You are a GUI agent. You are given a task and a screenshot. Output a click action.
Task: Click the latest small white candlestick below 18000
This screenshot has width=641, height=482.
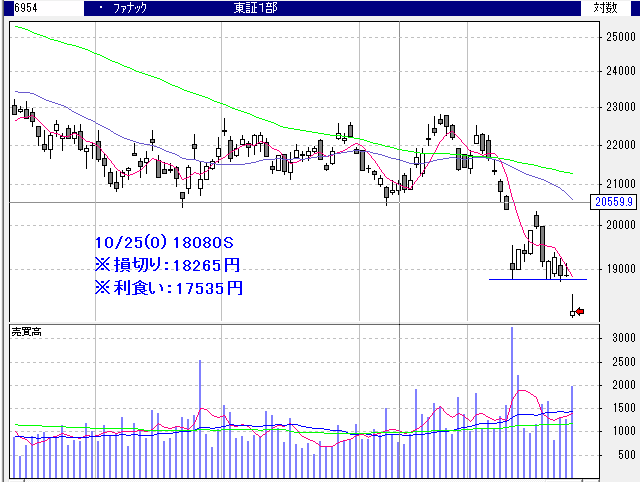(x=573, y=313)
